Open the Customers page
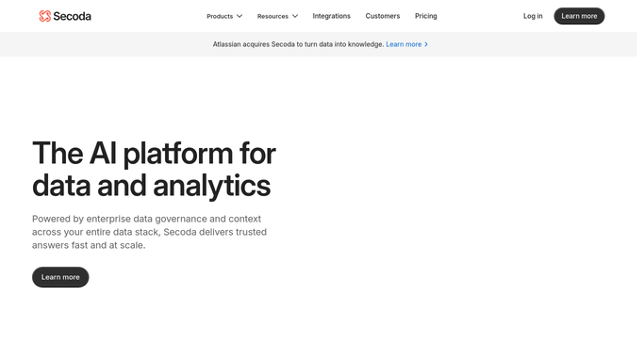 coord(383,16)
